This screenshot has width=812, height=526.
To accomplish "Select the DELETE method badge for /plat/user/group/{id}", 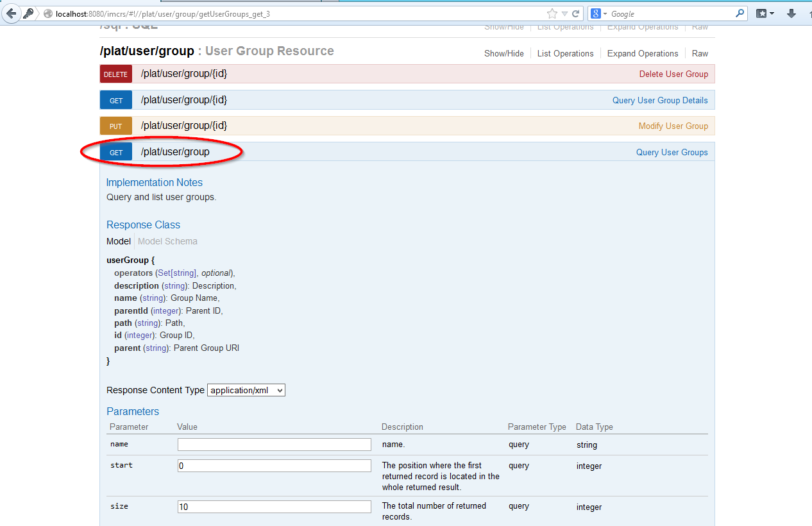I will (115, 74).
